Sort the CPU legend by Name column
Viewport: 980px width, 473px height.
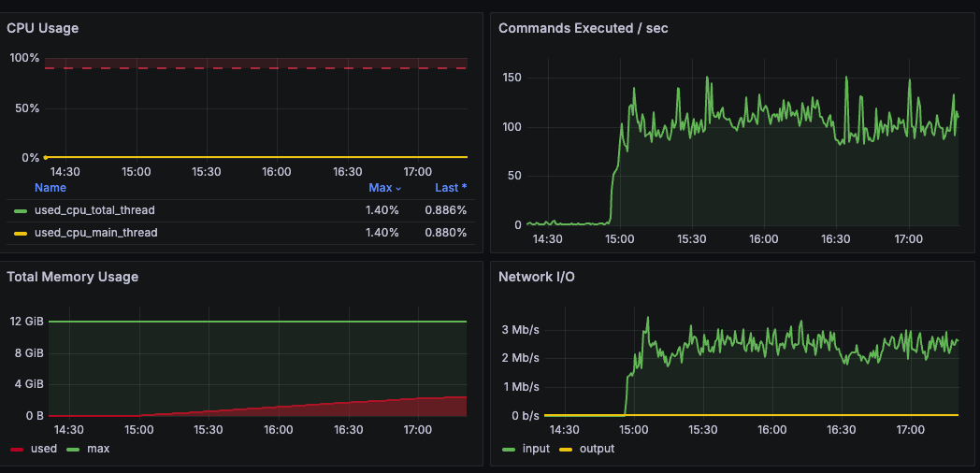pos(50,188)
